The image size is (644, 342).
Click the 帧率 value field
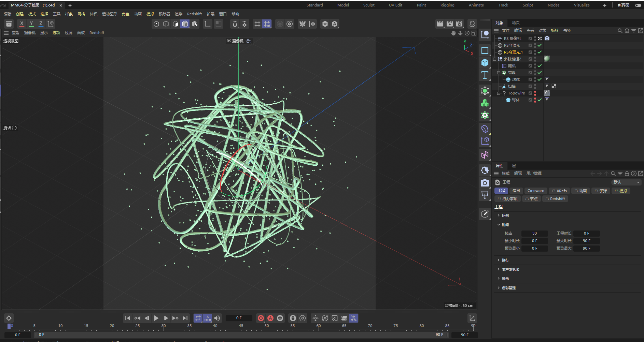[x=534, y=233]
